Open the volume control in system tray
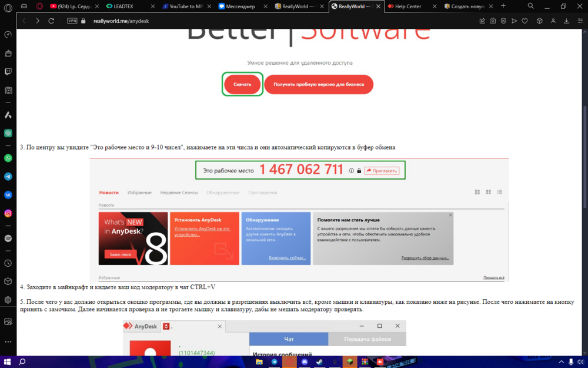Viewport: 588px width, 368px height. click(x=580, y=362)
